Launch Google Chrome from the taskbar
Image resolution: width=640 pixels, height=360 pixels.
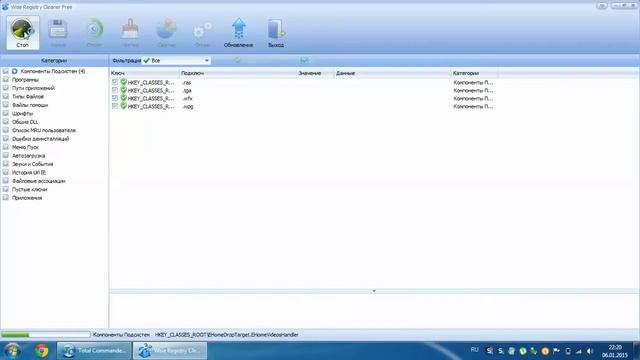click(41, 351)
